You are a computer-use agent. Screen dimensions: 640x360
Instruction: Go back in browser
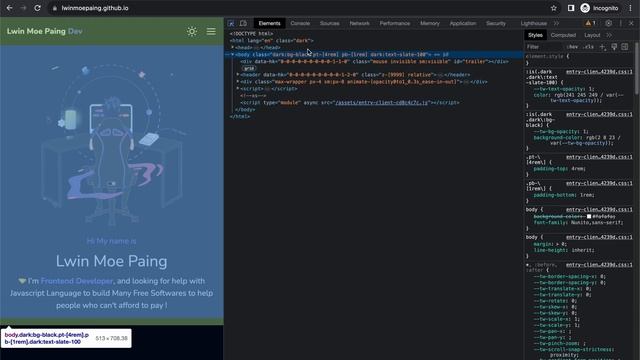(x=9, y=8)
